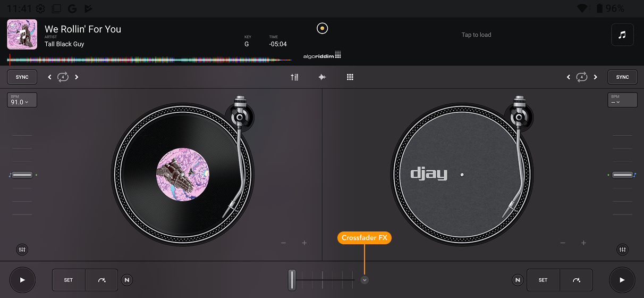Open the sample pad grid icon

click(350, 77)
